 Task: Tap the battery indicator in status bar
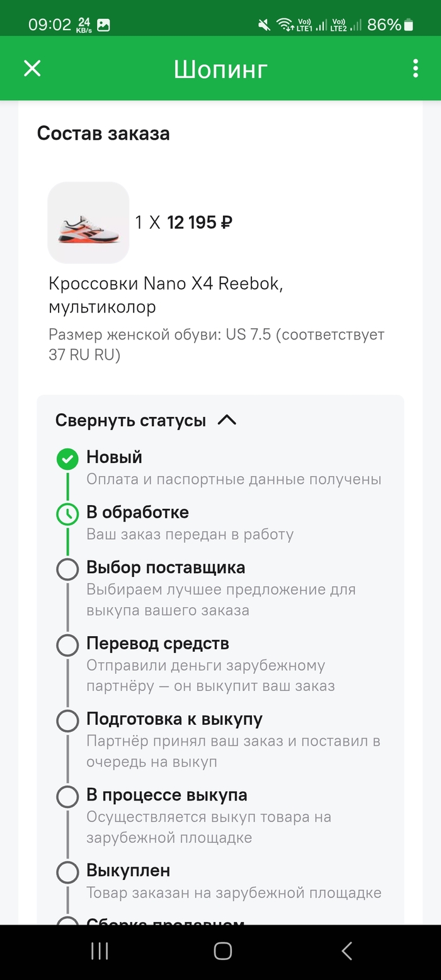(x=409, y=25)
